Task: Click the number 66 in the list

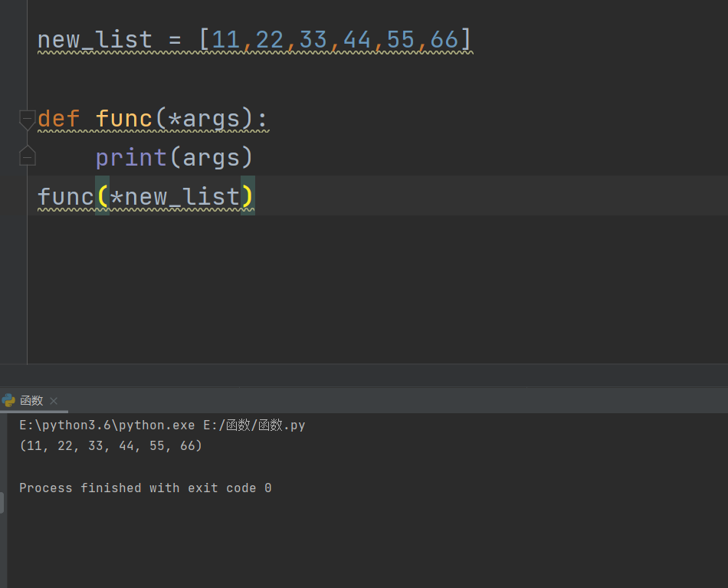Action: (444, 40)
